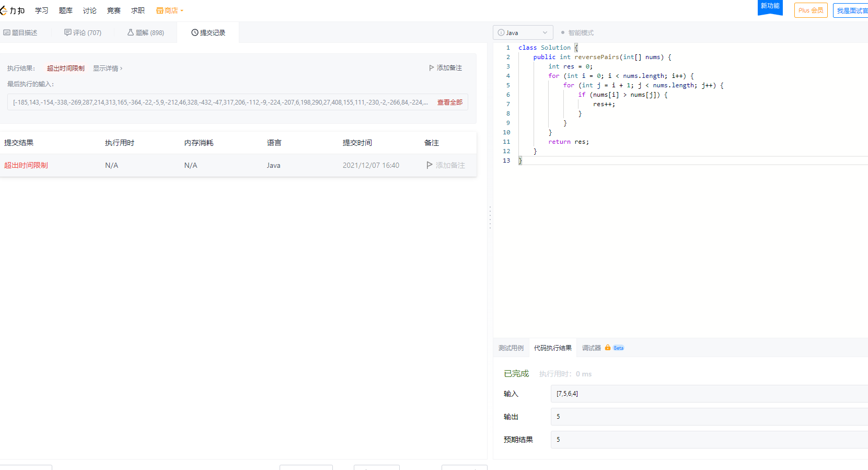Click the submission time 2021/12/07 16:40
The image size is (868, 470).
(x=371, y=165)
